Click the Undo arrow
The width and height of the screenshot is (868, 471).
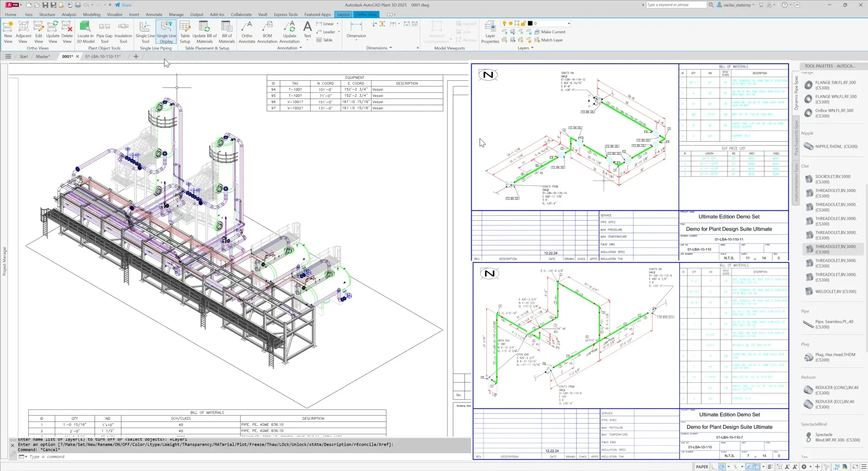pos(86,5)
